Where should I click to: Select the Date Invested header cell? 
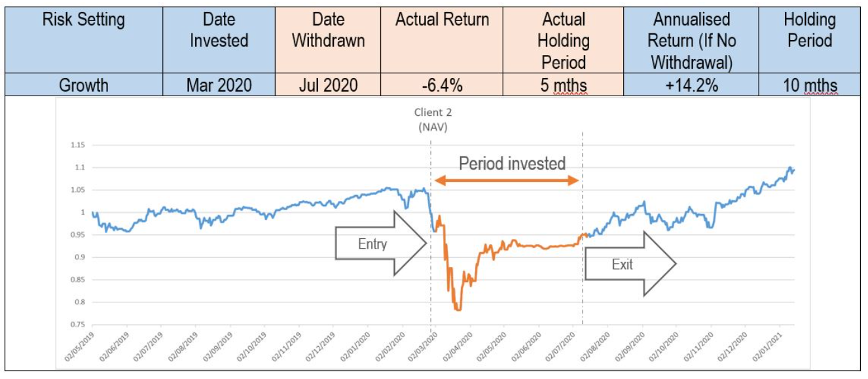(219, 41)
